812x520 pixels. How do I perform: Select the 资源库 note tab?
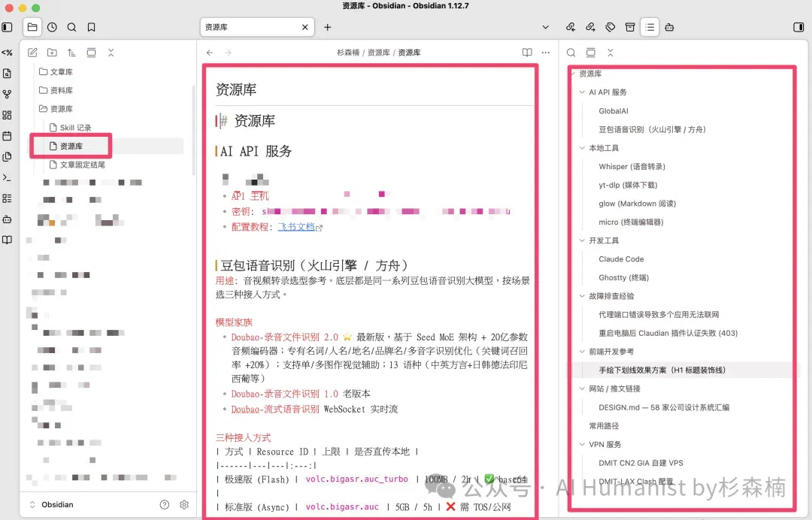[x=257, y=27]
